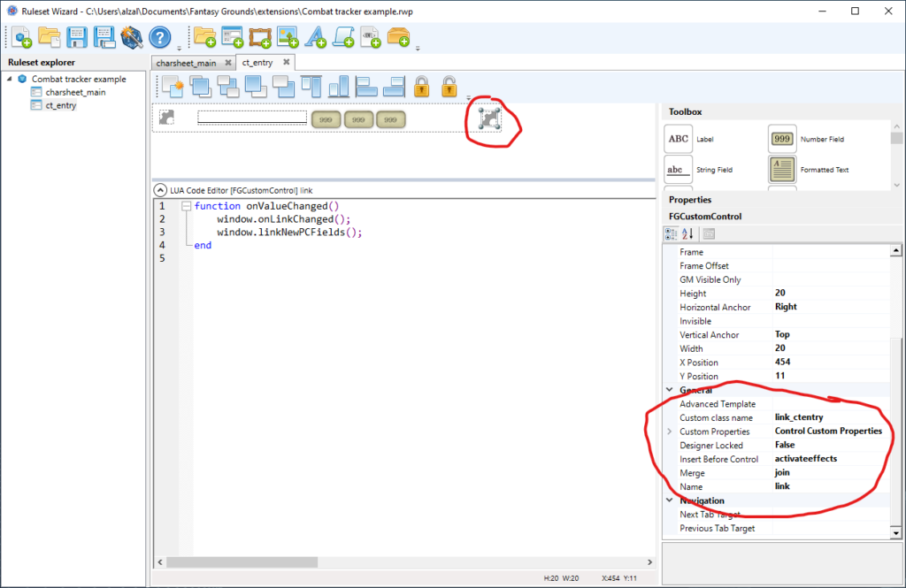
Task: Align selected controls to right
Action: point(394,87)
